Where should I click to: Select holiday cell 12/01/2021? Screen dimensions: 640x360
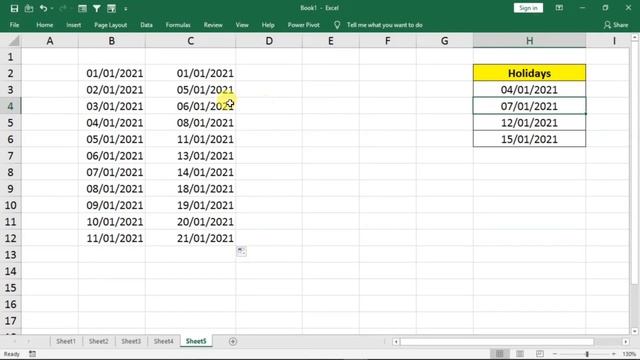click(529, 123)
